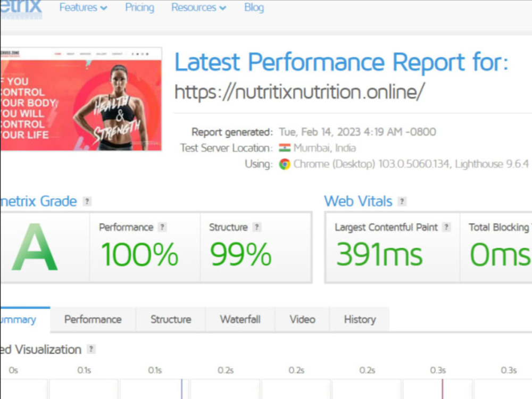Click the report date Tue, Feb 14, 2023

[358, 131]
